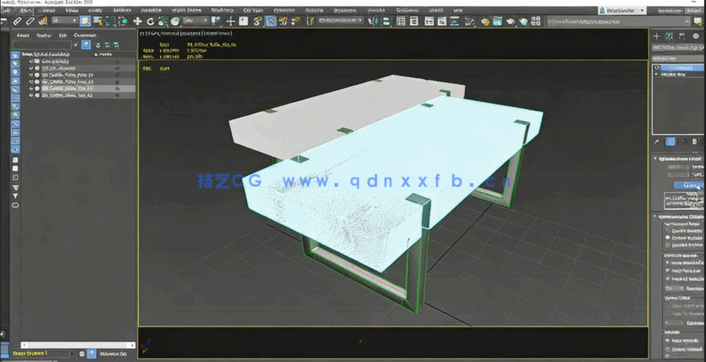Open the Render Setup teapot icon
This screenshot has width=706, height=362.
(x=485, y=21)
